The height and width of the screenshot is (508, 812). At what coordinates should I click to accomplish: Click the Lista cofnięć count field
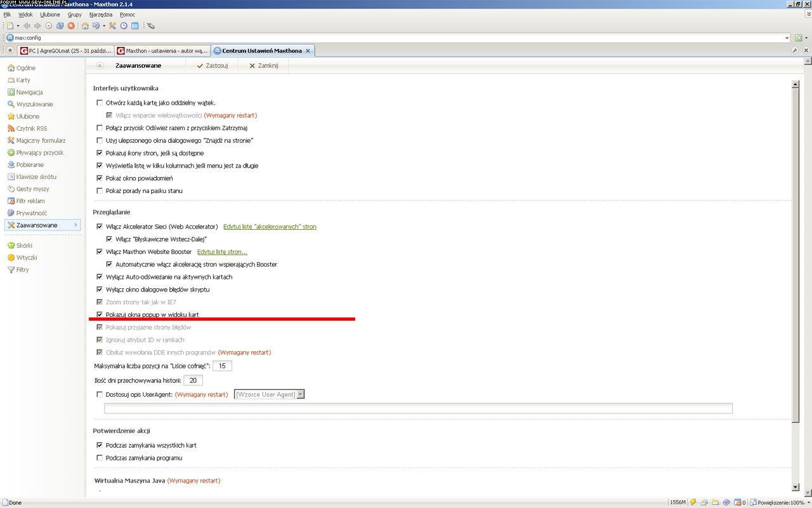click(x=222, y=366)
